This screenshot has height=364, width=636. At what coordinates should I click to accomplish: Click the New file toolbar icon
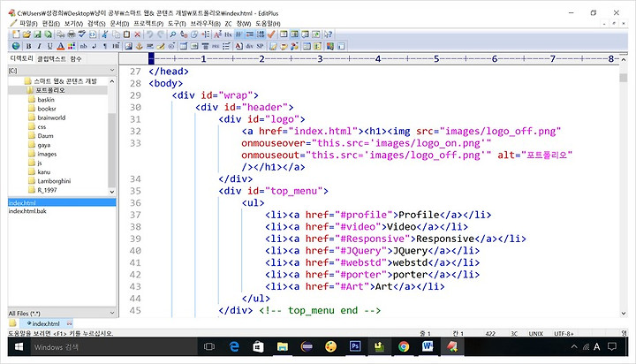click(16, 34)
